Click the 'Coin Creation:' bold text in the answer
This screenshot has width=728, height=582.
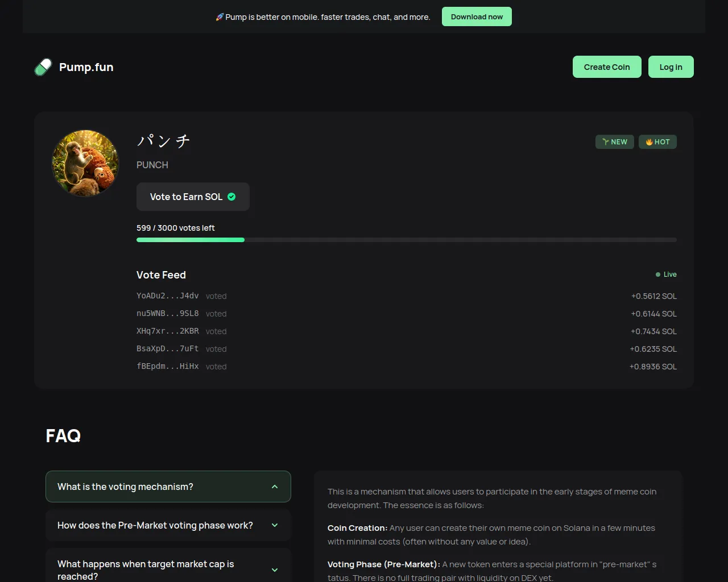coord(357,528)
